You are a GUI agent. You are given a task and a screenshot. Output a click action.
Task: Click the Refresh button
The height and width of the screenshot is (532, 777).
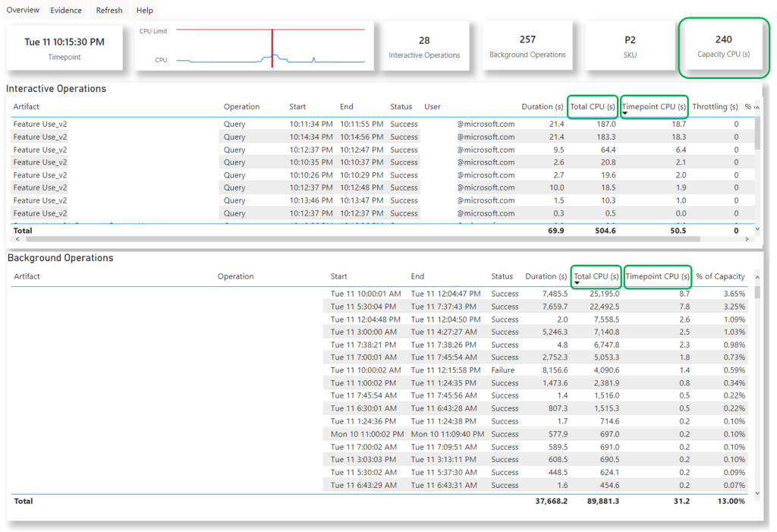click(109, 10)
